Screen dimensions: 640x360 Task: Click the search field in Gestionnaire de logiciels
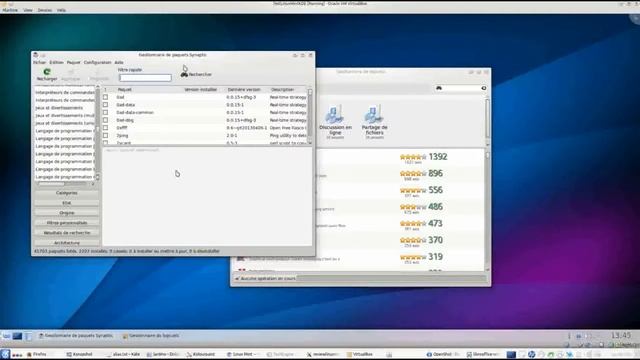[x=461, y=88]
